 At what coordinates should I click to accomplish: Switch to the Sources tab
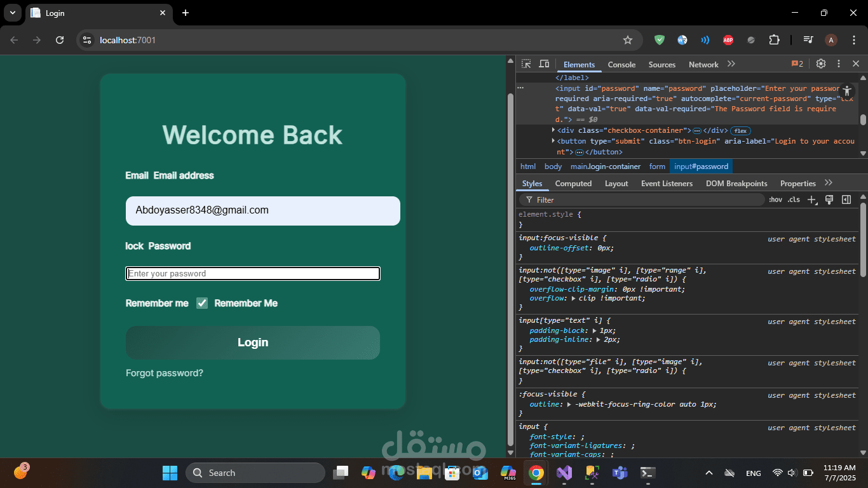point(662,65)
